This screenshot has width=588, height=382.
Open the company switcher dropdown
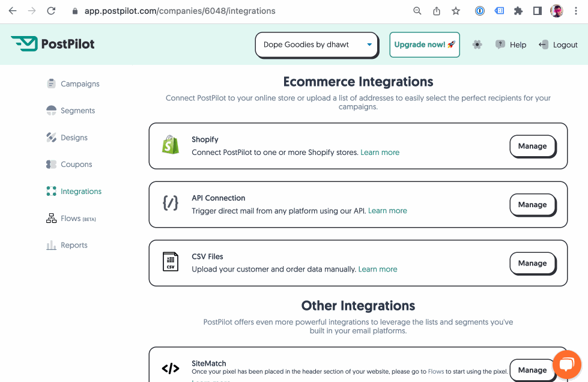371,44
